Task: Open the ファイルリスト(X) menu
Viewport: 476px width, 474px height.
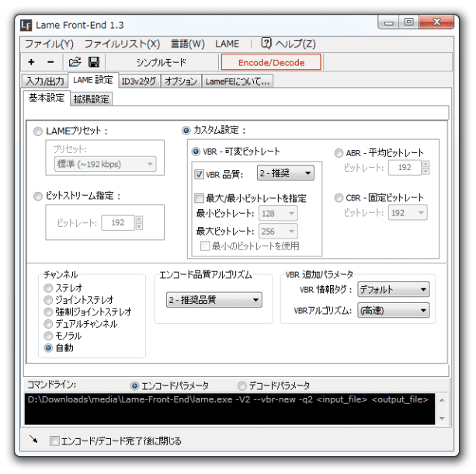Action: pos(122,44)
